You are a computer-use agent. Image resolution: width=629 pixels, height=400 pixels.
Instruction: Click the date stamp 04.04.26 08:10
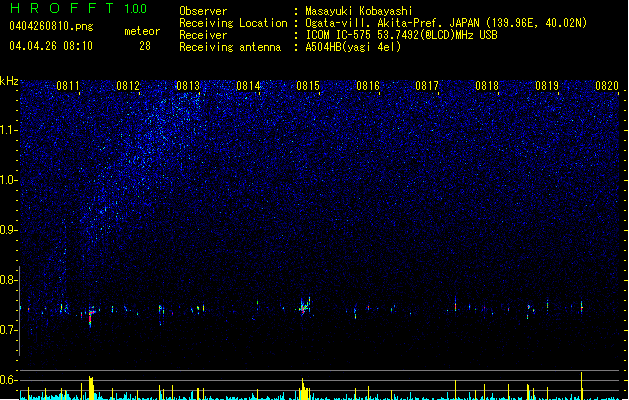[x=51, y=46]
